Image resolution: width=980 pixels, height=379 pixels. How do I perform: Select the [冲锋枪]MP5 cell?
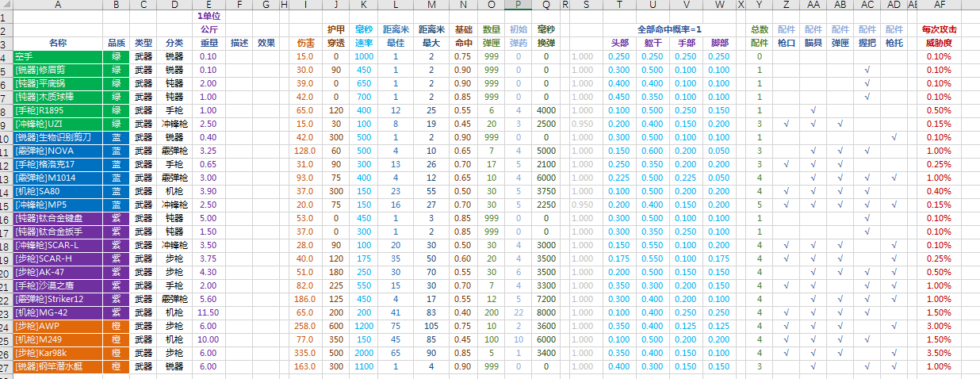[x=58, y=205]
